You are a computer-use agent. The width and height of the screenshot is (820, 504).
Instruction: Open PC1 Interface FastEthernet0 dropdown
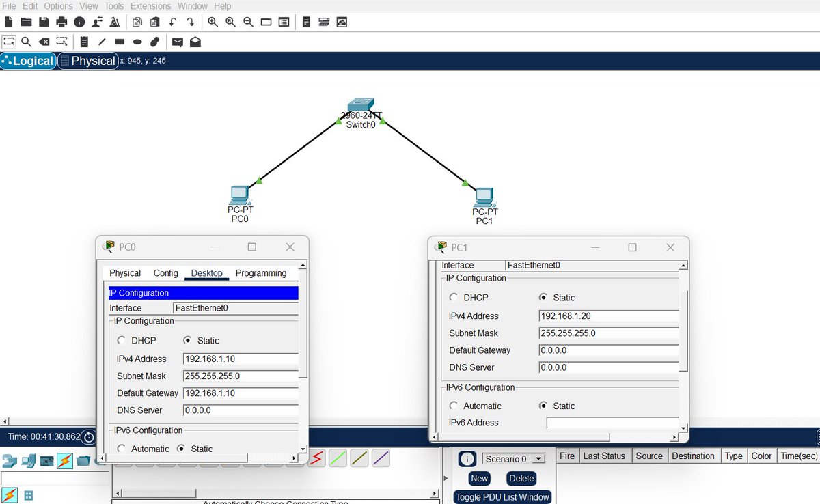(x=592, y=265)
